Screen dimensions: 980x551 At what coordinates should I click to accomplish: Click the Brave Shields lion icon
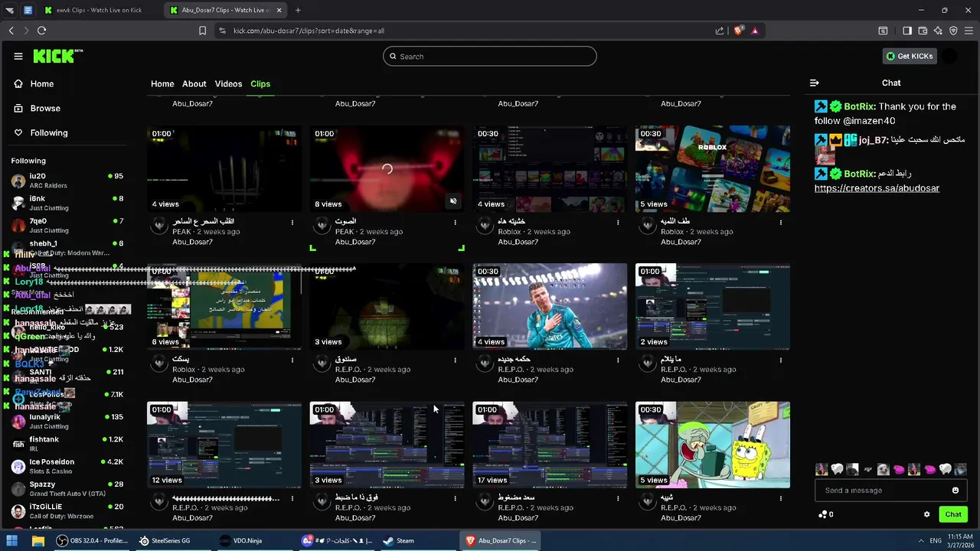[738, 31]
